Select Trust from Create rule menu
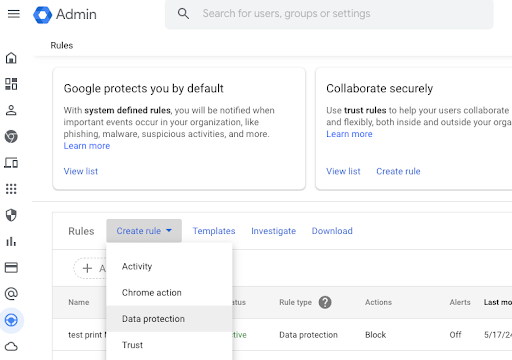This screenshot has width=512, height=360. coord(169,345)
